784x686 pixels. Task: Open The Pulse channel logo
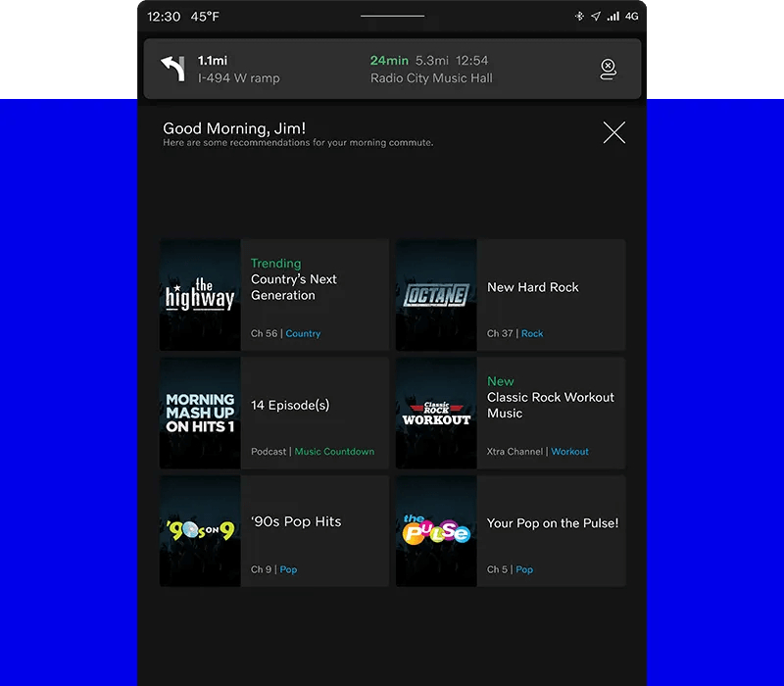click(436, 531)
